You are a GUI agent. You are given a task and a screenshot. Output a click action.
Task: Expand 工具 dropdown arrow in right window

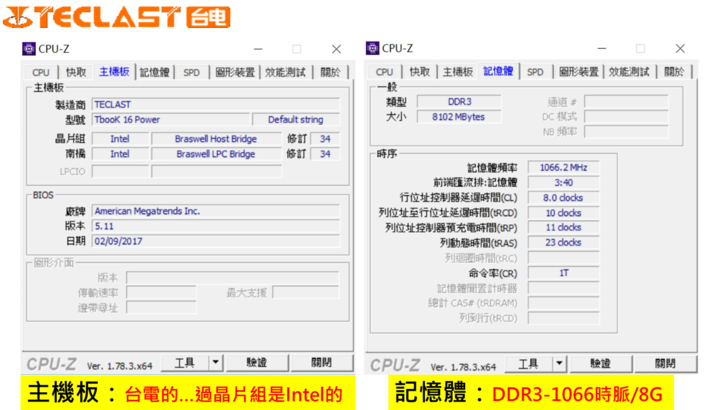[x=559, y=362]
